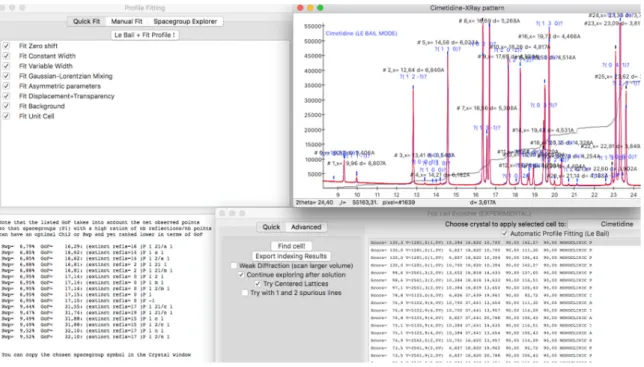Enable Weak Diffraction scan larger volume
The image size is (644, 367).
234,266
